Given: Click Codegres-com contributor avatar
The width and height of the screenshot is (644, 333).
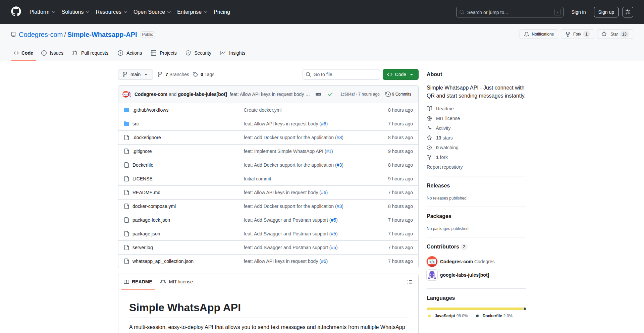Looking at the screenshot, I should 432,262.
